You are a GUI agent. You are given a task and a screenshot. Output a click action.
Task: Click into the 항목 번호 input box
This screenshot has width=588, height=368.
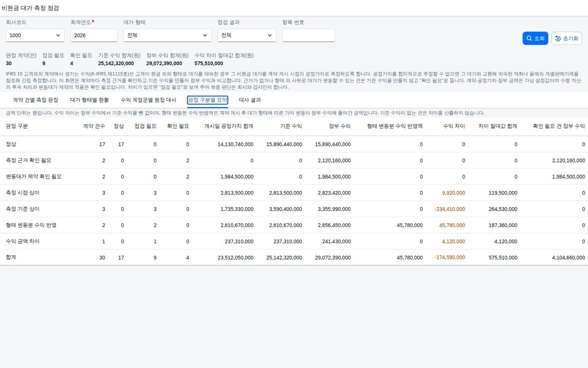coord(308,35)
